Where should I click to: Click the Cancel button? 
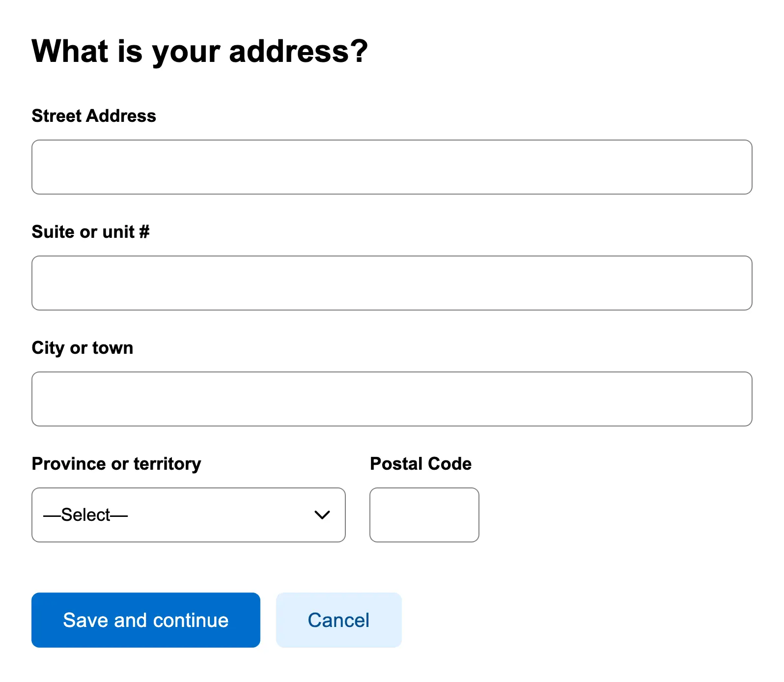338,620
